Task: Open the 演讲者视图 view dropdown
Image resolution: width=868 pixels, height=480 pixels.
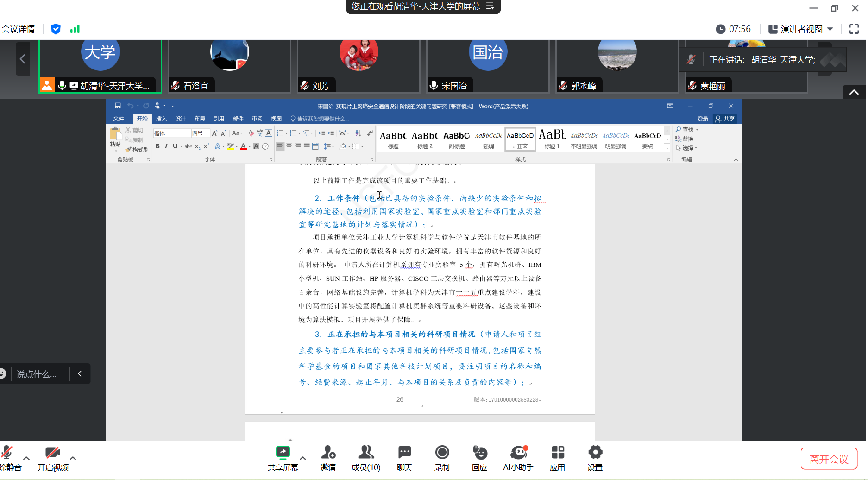Action: click(801, 29)
